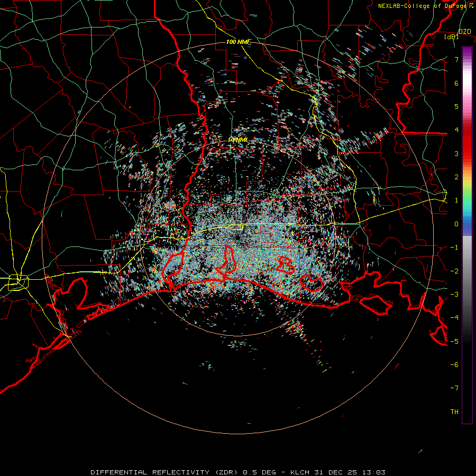The image size is (476, 476).
Task: Click the -2 value on color scale
Action: point(454,271)
